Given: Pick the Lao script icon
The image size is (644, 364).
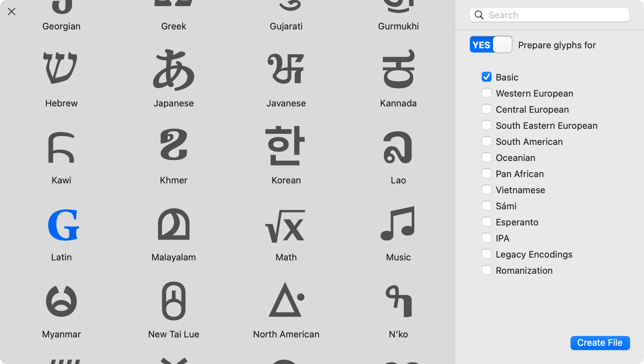Looking at the screenshot, I should tap(398, 147).
